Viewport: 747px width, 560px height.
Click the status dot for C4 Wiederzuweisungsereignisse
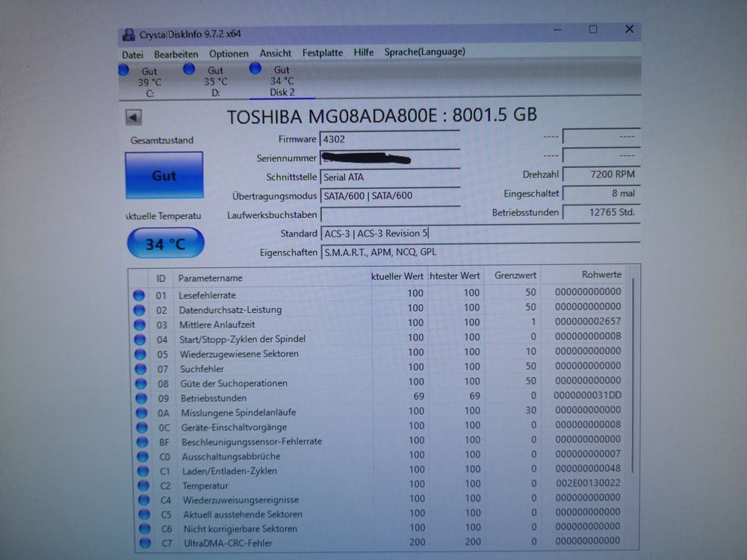pos(144,500)
